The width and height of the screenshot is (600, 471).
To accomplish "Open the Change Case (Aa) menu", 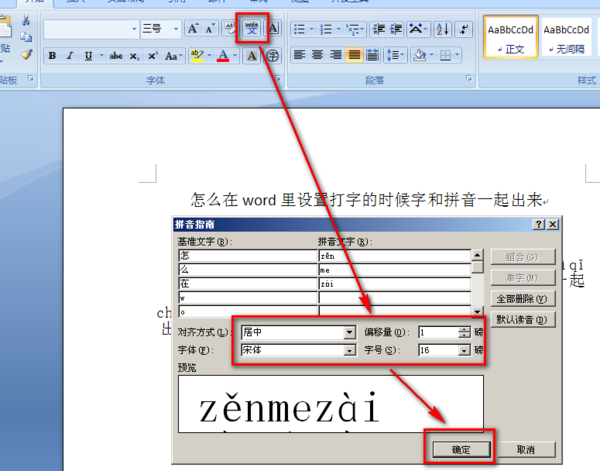I will [174, 56].
